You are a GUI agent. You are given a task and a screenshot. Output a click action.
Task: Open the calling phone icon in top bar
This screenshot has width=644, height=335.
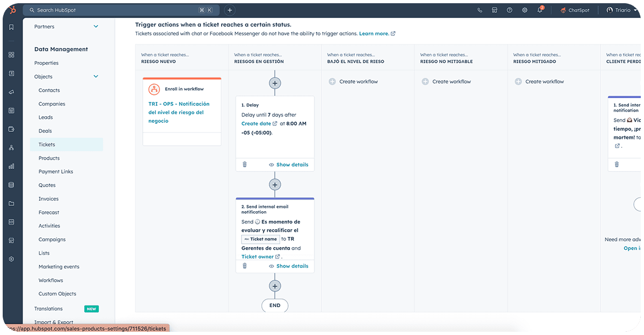coord(480,10)
